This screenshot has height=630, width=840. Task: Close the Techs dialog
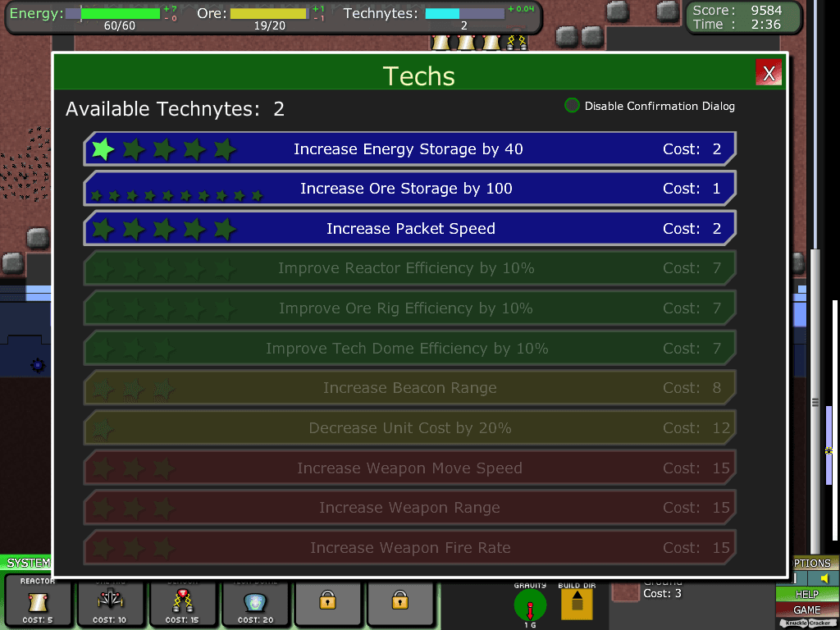[769, 73]
